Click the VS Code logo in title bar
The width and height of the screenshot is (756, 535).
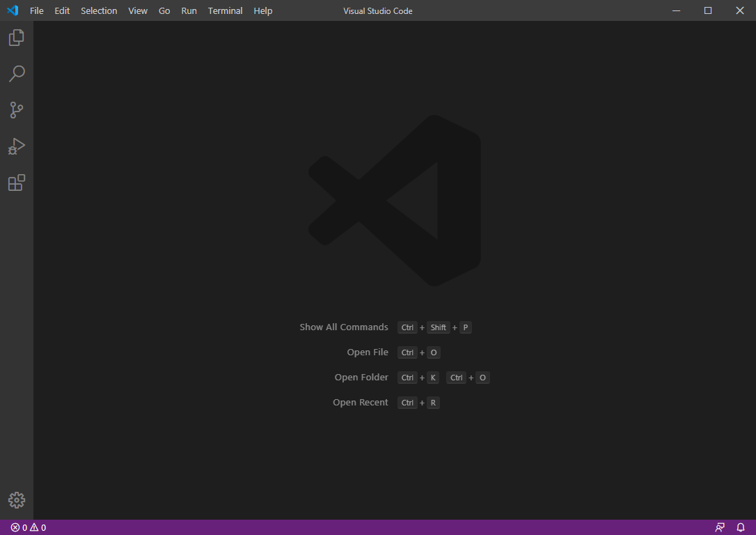tap(13, 10)
